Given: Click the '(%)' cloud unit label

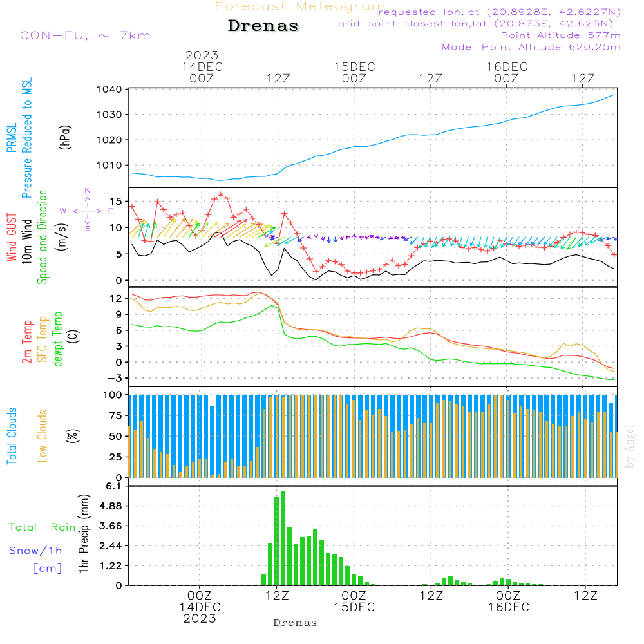Looking at the screenshot, I should click(72, 436).
